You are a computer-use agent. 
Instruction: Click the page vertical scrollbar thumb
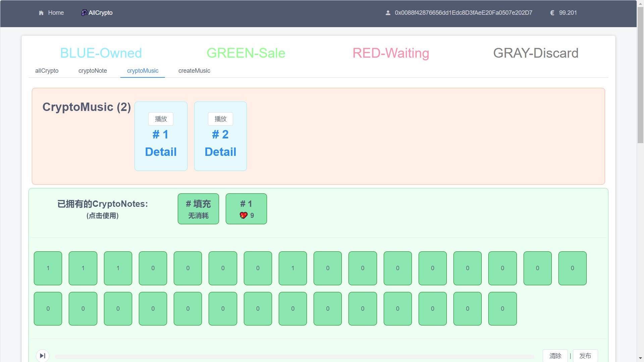[x=640, y=75]
